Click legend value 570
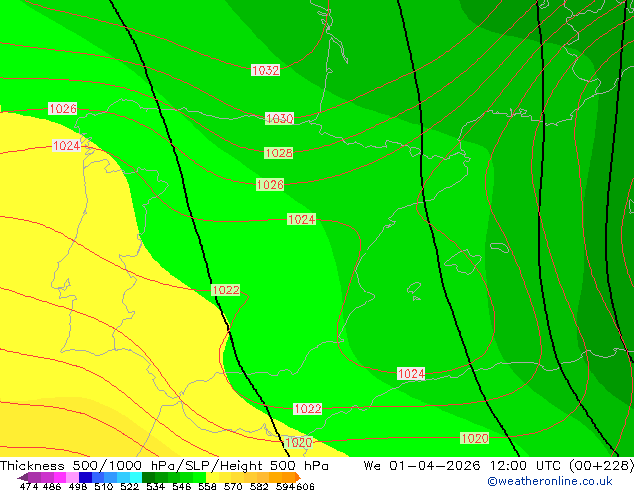 coord(233,486)
